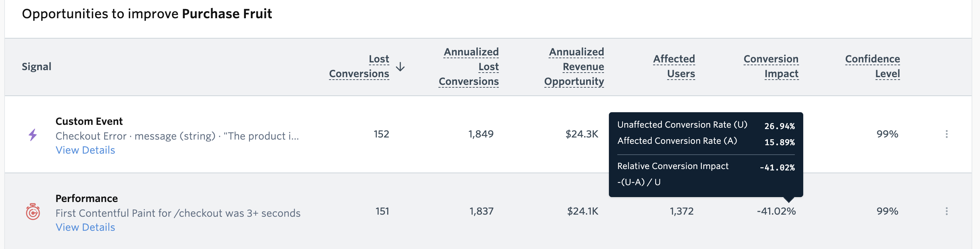Image resolution: width=980 pixels, height=249 pixels.
Task: Click the Signal column header
Action: (x=36, y=67)
